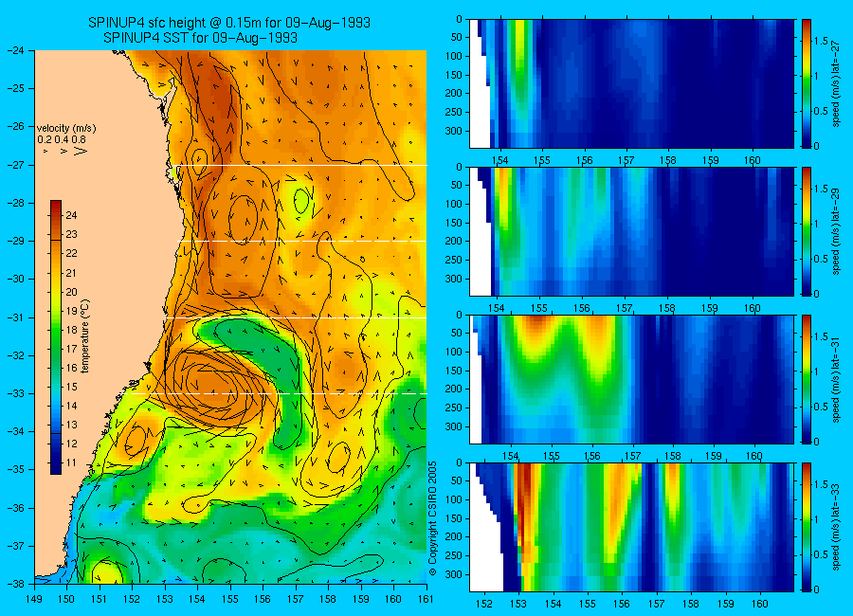Image resolution: width=853 pixels, height=616 pixels.
Task: Click the 21 tick on the temperature scale
Action: (x=71, y=273)
